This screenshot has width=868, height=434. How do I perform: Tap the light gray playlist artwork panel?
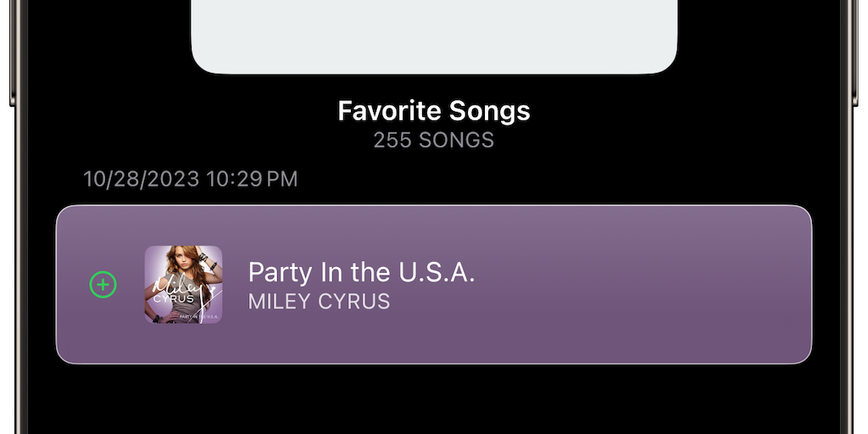tap(434, 34)
